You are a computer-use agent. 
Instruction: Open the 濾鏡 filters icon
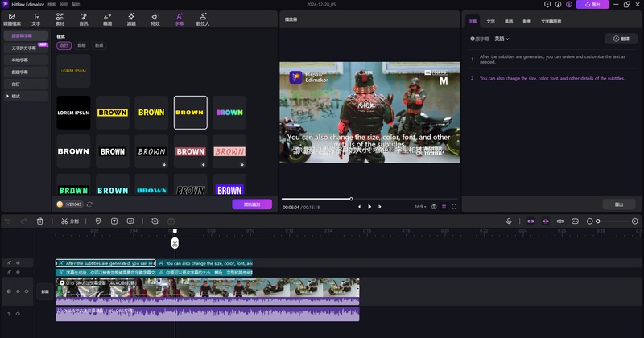tap(131, 19)
